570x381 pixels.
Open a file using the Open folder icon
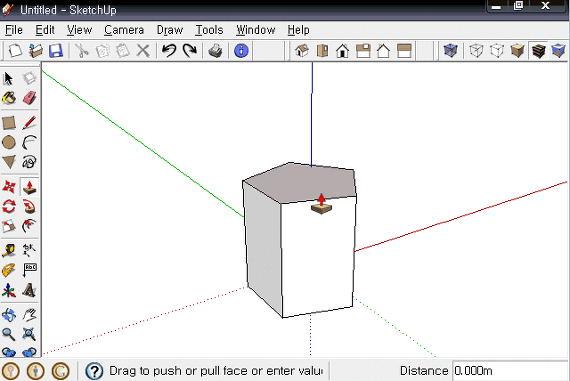coord(36,51)
